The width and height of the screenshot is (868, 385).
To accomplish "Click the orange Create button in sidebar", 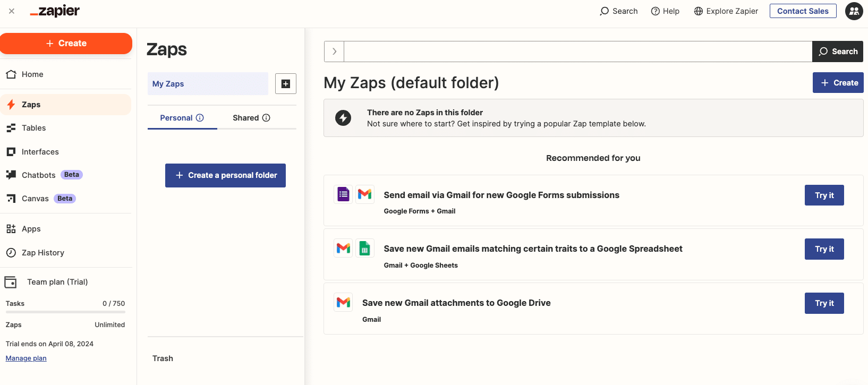I will 66,44.
